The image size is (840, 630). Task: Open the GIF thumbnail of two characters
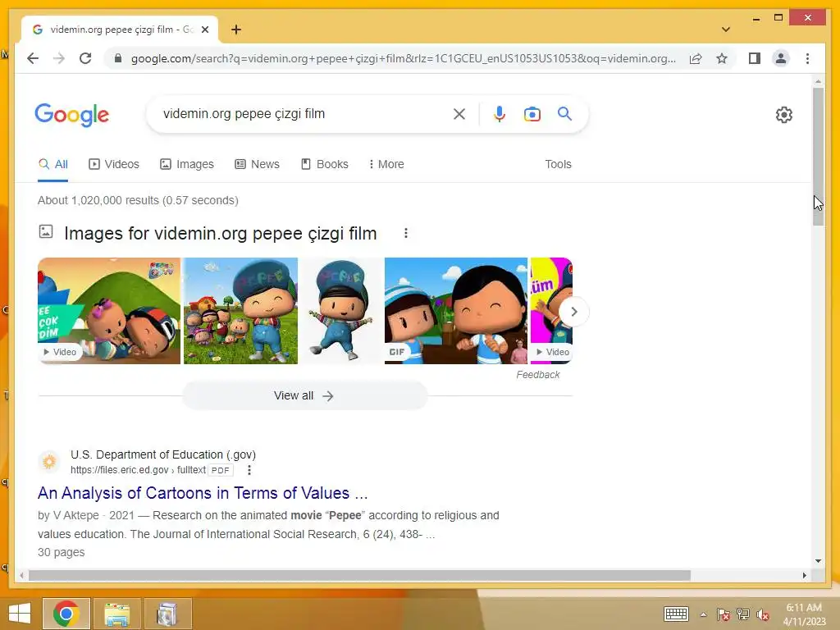[456, 311]
